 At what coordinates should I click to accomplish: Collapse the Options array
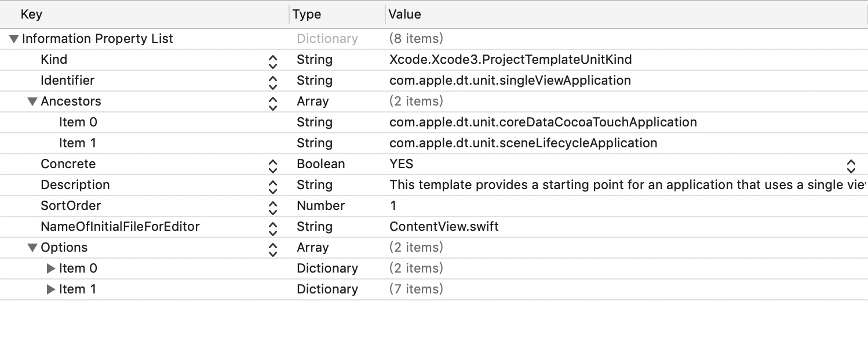pyautogui.click(x=32, y=248)
